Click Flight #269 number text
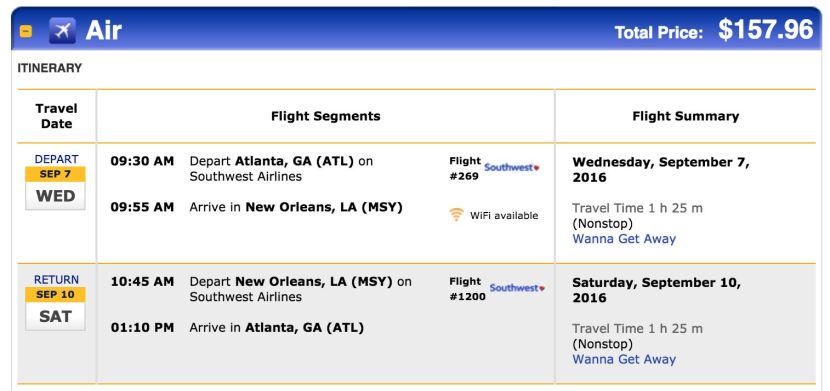830x391 pixels. (x=465, y=169)
